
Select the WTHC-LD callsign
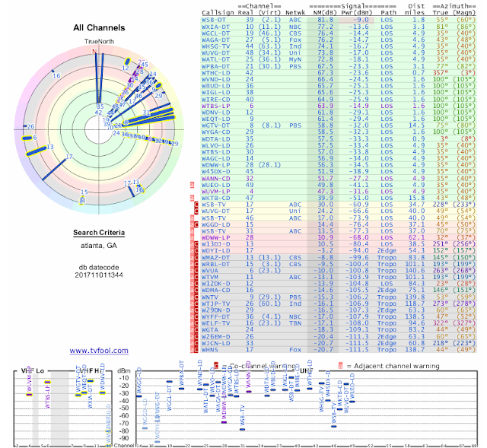215,73
